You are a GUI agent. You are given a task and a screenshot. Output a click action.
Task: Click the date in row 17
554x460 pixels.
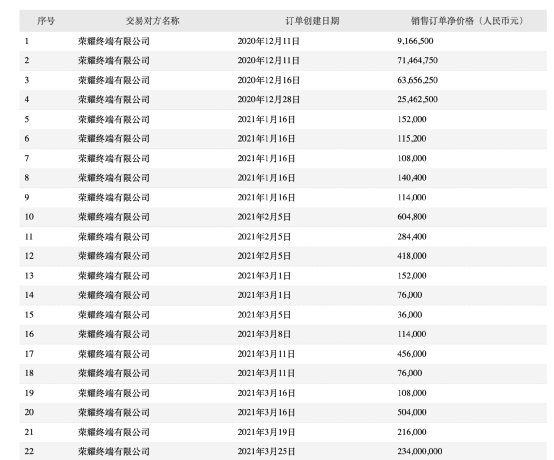click(266, 354)
